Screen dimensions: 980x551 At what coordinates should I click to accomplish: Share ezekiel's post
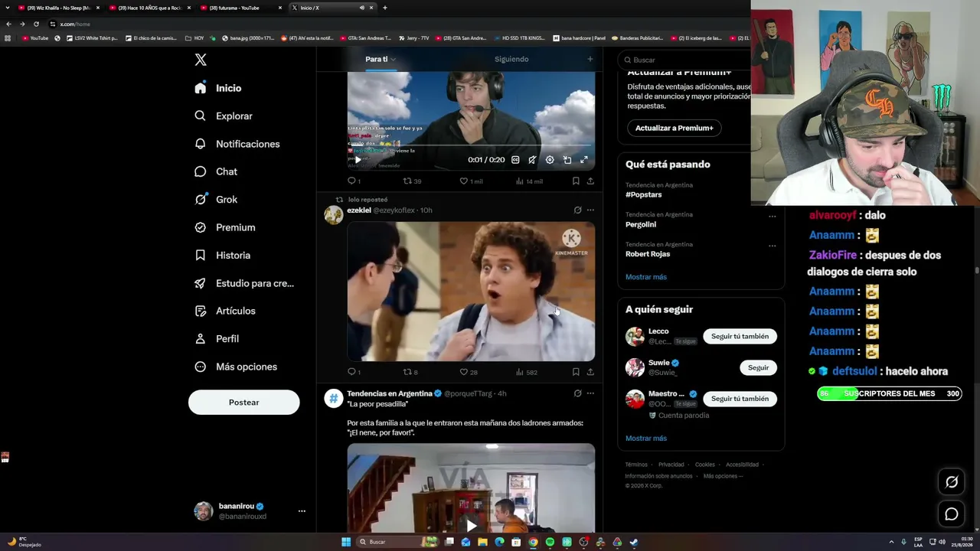point(590,372)
